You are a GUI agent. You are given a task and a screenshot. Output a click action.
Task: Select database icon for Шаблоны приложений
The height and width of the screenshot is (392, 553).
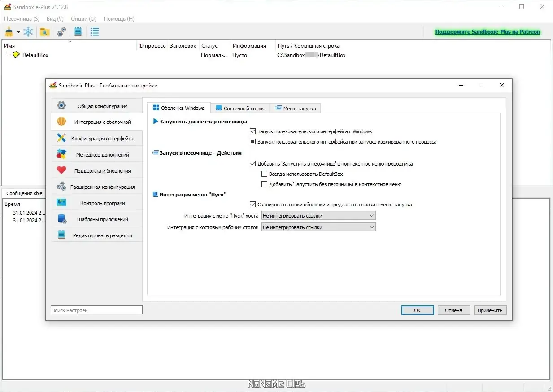(61, 219)
